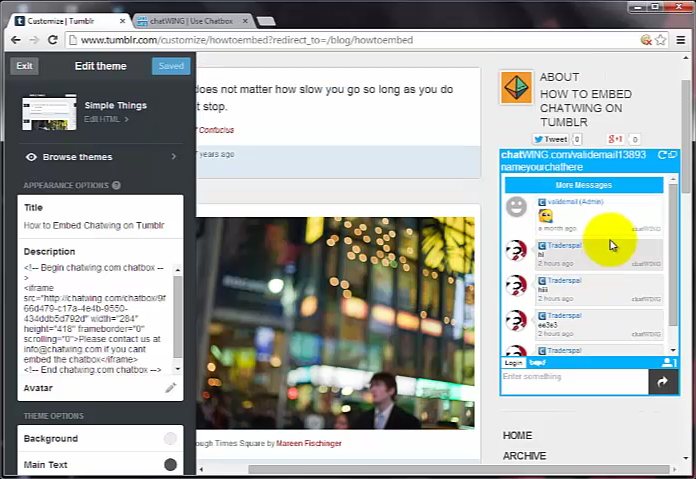The height and width of the screenshot is (479, 696).
Task: Reload the page with the refresh icon
Action: [52, 40]
